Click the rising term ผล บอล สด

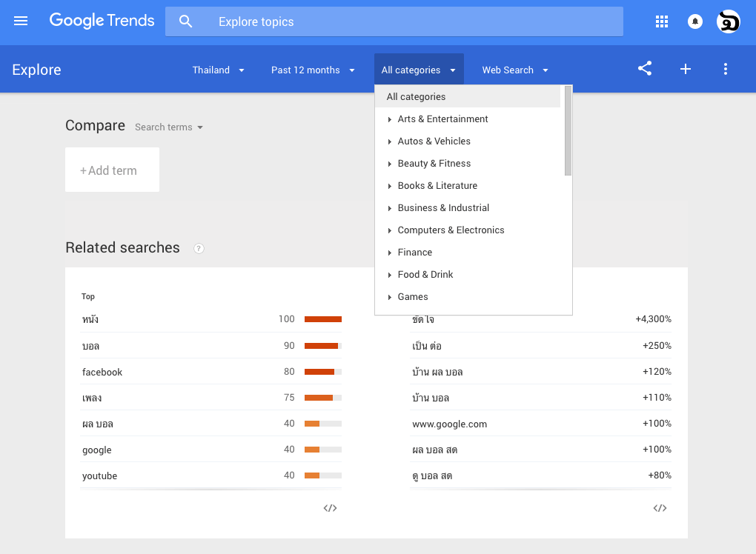point(435,450)
